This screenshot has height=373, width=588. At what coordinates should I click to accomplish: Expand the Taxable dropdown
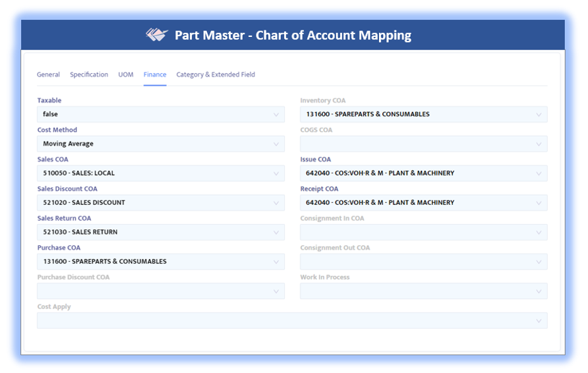[160, 115]
